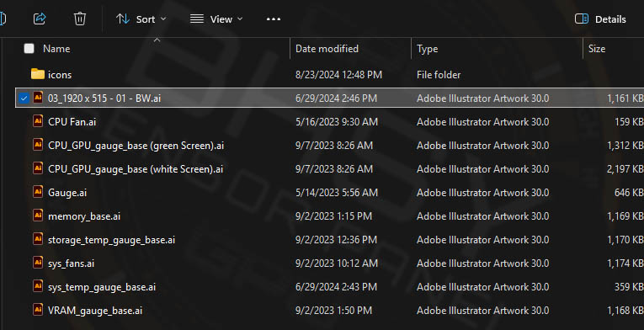This screenshot has height=330, width=644.
Task: Select the sys_temp_gauge_base.ai file name
Action: coord(102,287)
